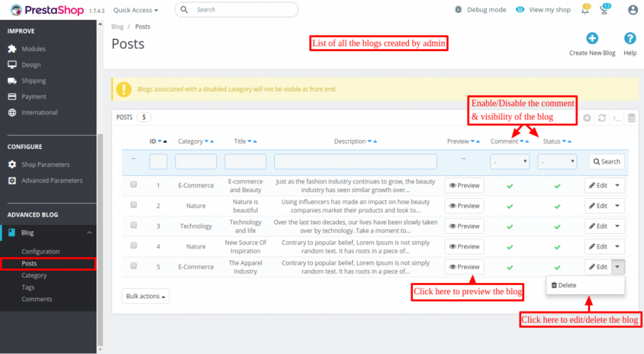Click the Blog breadcrumb link

[x=117, y=26]
